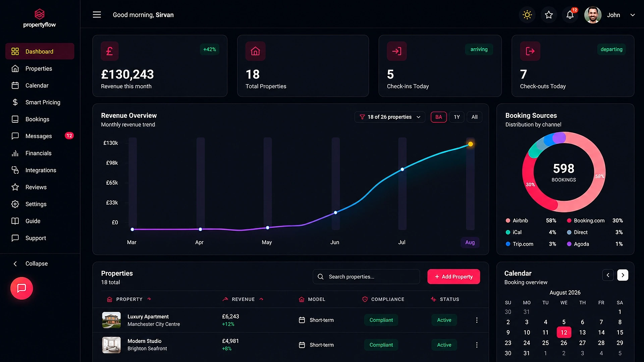
Task: Click the Integrations icon in sidebar
Action: (x=15, y=170)
